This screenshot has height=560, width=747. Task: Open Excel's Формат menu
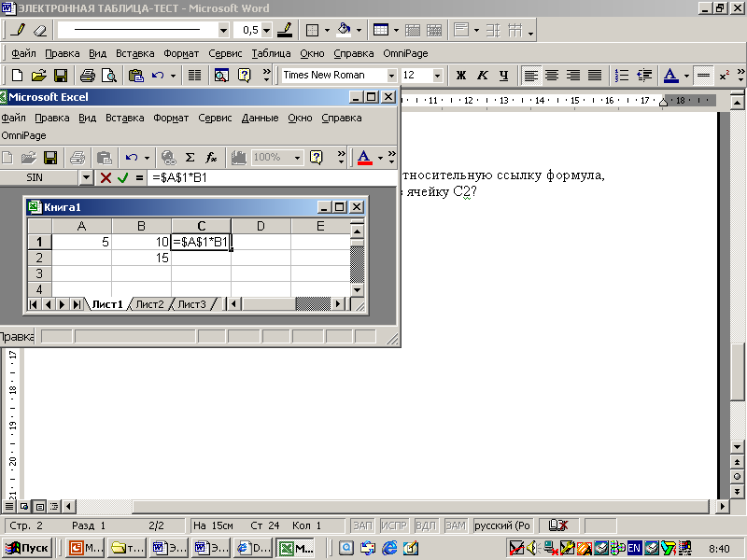[171, 118]
